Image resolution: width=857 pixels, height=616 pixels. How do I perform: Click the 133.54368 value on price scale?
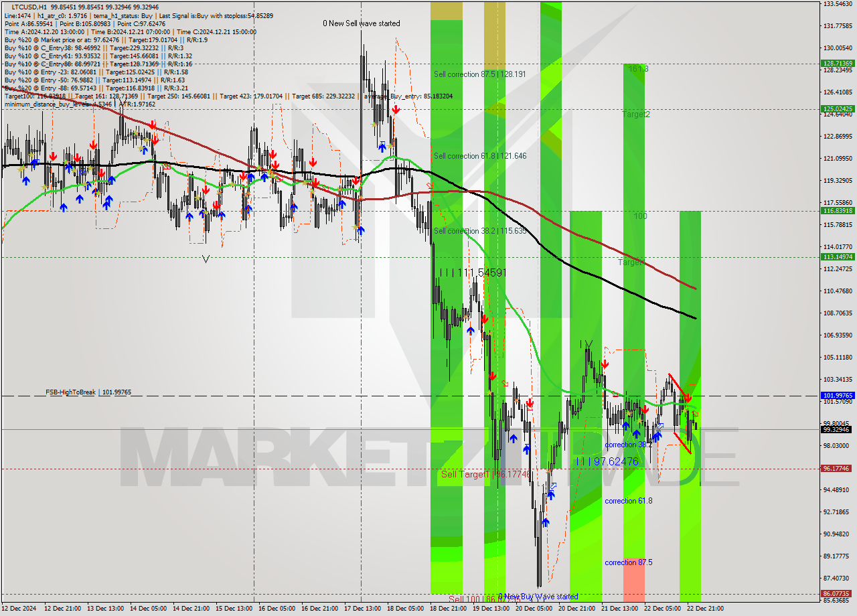(838, 4)
